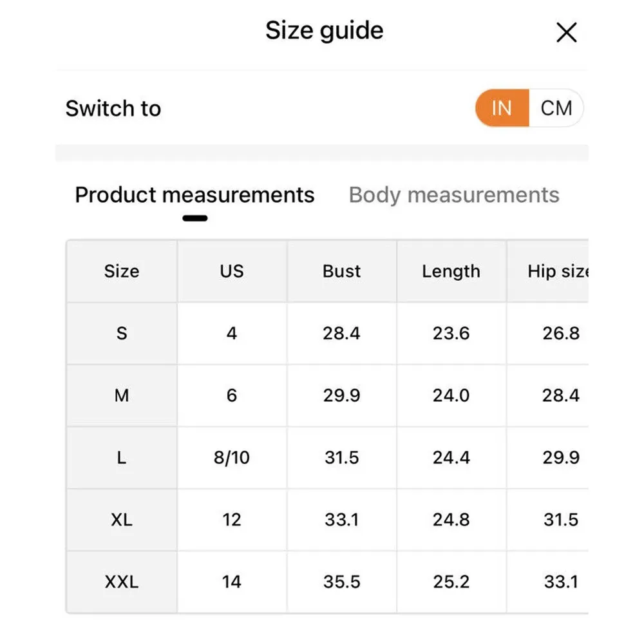Select the S size row label
This screenshot has width=644, height=644.
[x=122, y=334]
